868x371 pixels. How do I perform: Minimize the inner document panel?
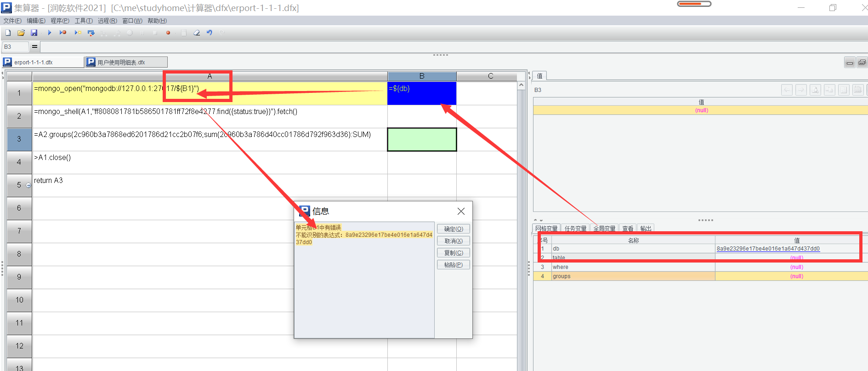[850, 63]
